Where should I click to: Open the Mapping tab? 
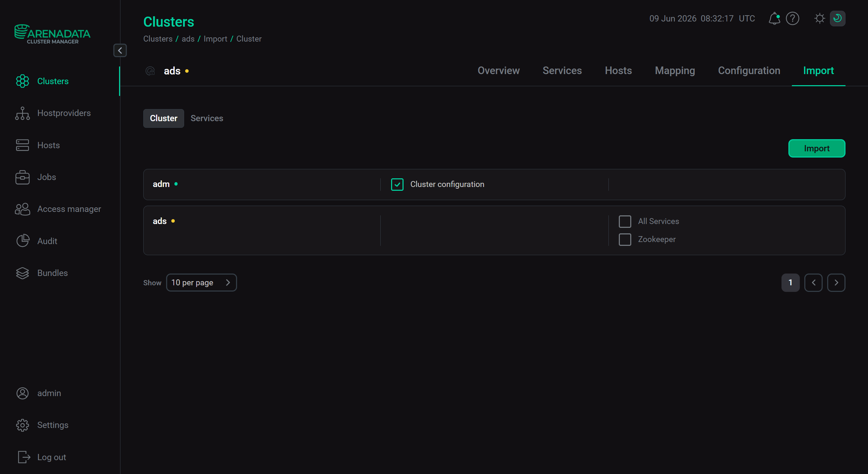675,71
